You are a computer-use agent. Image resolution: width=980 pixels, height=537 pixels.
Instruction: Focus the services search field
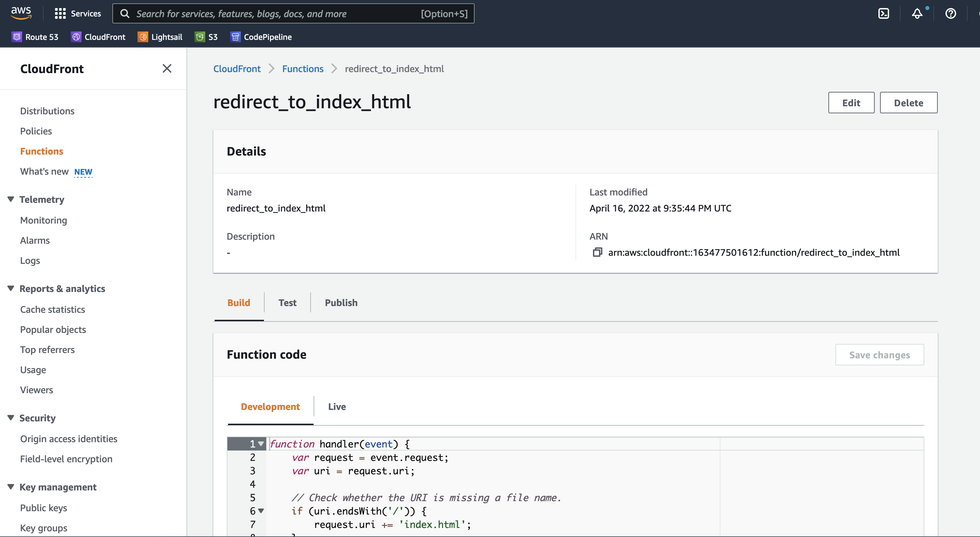click(x=293, y=14)
